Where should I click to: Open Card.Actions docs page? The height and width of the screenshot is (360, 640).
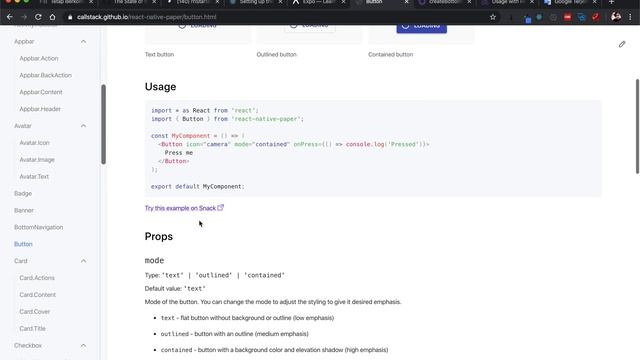(37, 278)
